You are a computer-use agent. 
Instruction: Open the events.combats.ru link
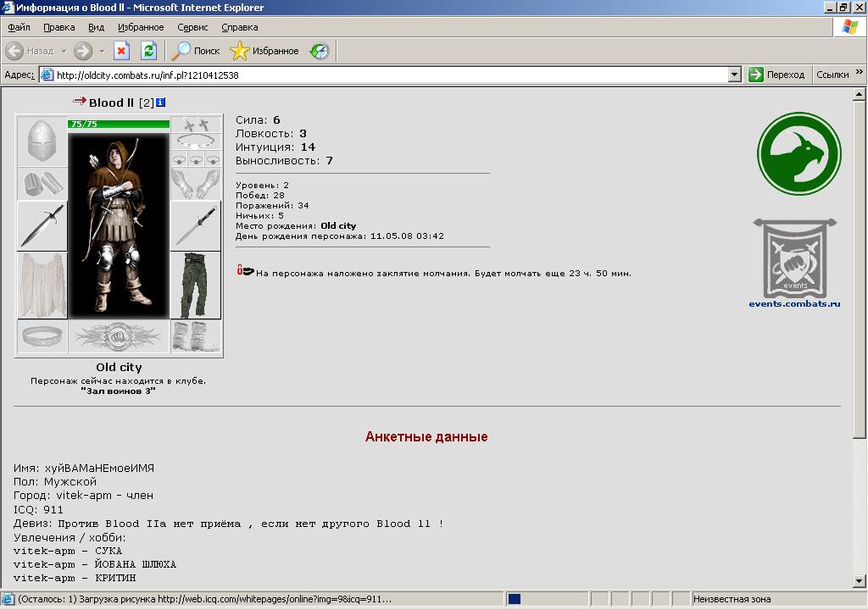coord(794,303)
